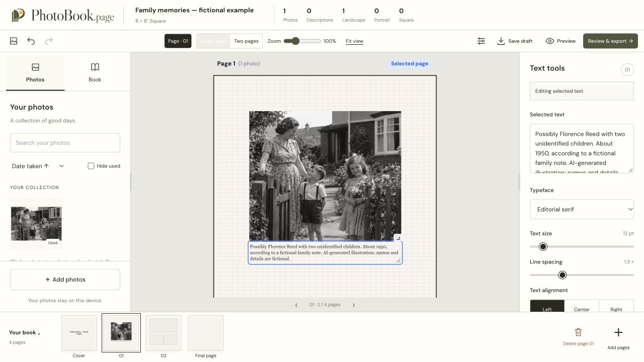
Task: Click the Add photos button
Action: [x=65, y=280]
